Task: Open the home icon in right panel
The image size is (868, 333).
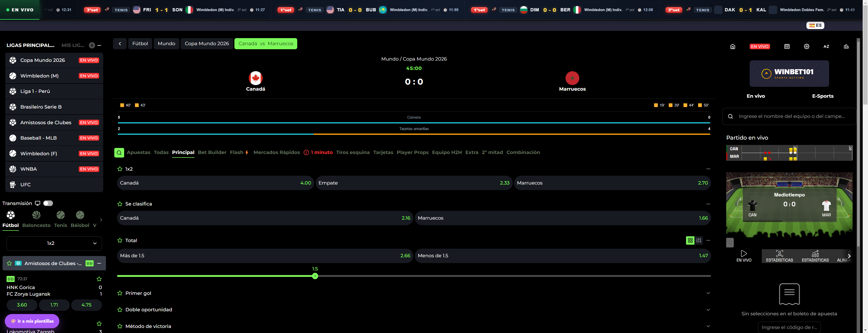Action: [733, 46]
